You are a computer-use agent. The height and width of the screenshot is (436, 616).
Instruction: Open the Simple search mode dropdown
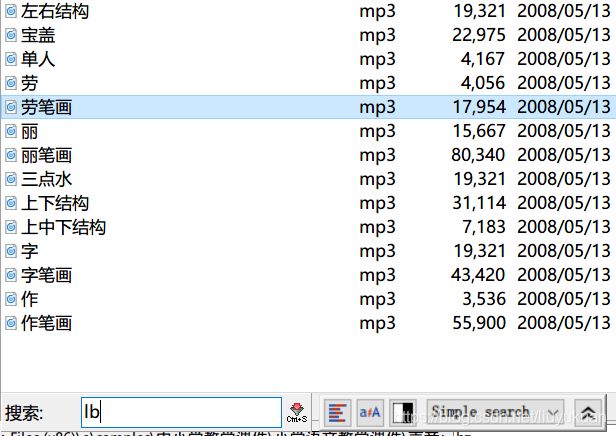click(x=495, y=412)
